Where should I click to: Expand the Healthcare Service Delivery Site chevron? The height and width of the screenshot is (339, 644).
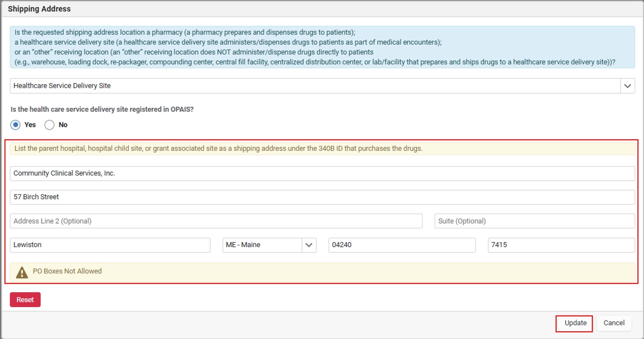[x=627, y=86]
